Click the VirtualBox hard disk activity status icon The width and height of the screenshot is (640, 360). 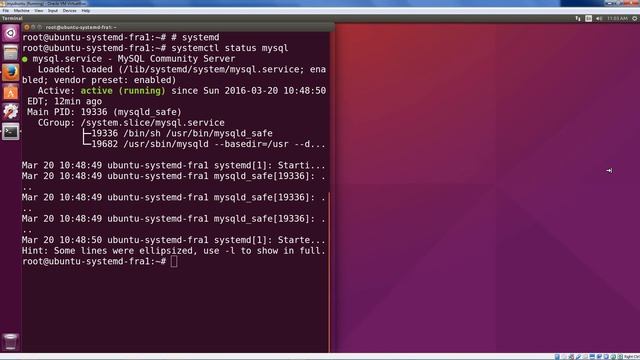pyautogui.click(x=557, y=357)
